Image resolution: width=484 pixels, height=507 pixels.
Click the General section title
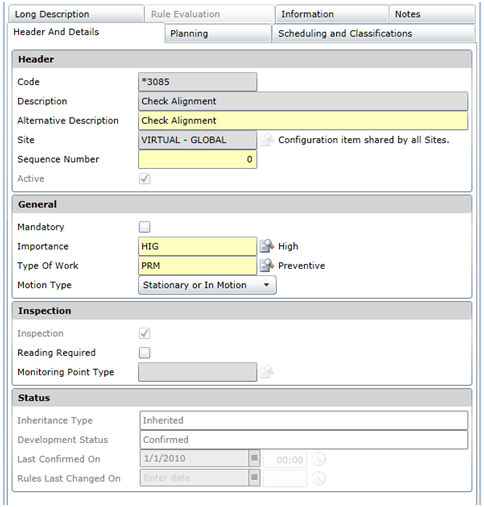[x=37, y=204]
